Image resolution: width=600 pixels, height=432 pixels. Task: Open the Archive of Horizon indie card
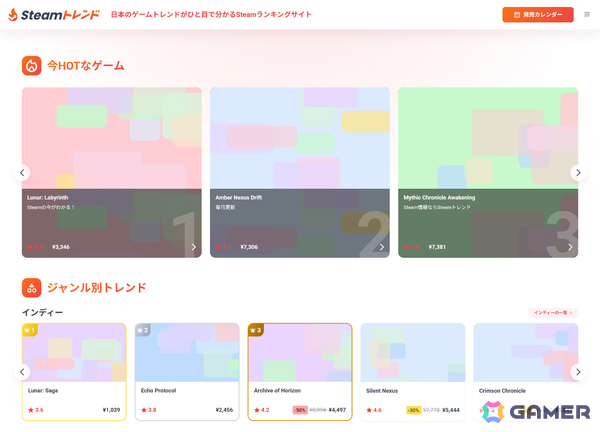pyautogui.click(x=300, y=372)
